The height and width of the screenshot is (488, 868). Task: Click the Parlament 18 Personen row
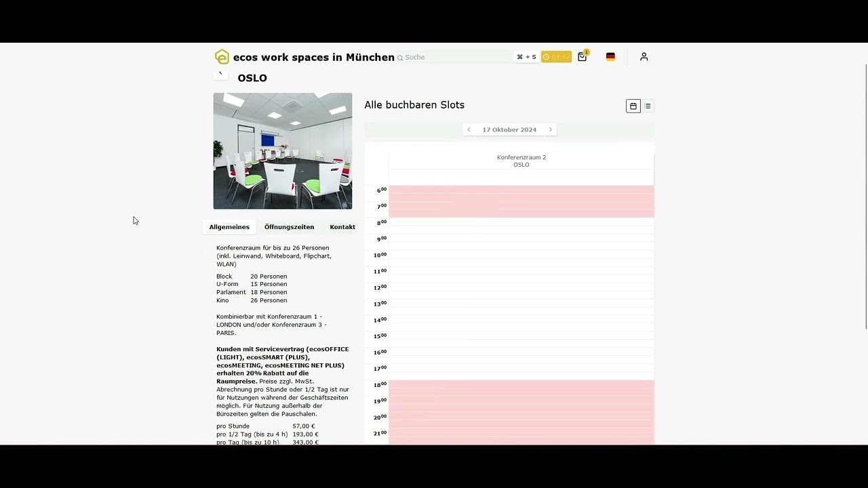click(252, 292)
